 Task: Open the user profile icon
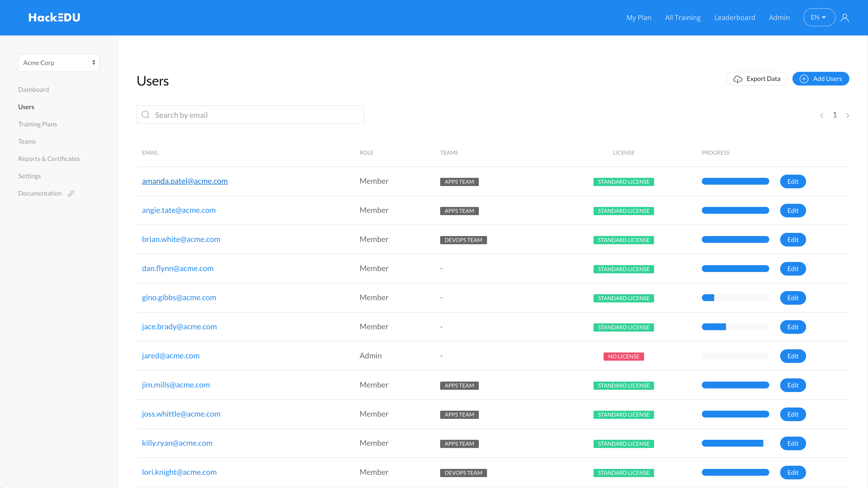(x=845, y=18)
